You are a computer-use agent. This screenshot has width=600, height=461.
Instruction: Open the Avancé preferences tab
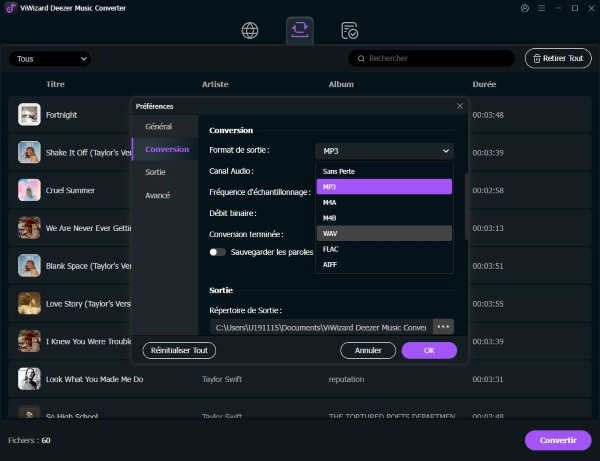coord(165,195)
